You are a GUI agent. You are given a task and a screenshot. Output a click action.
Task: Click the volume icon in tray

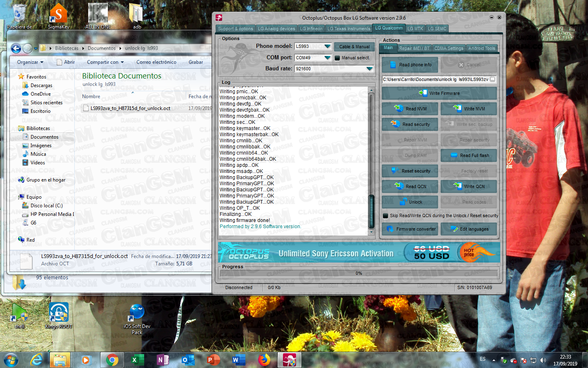pos(543,360)
